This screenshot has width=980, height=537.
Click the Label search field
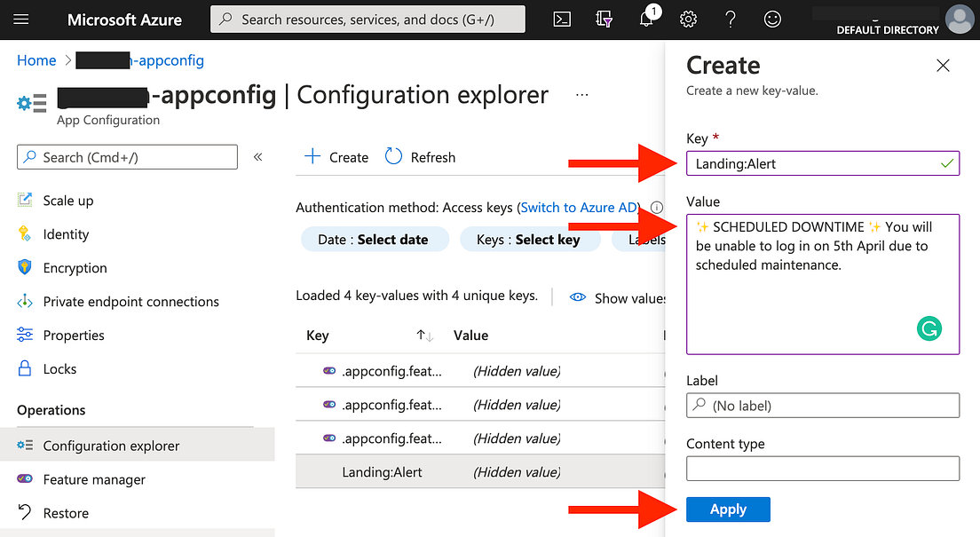(x=822, y=406)
